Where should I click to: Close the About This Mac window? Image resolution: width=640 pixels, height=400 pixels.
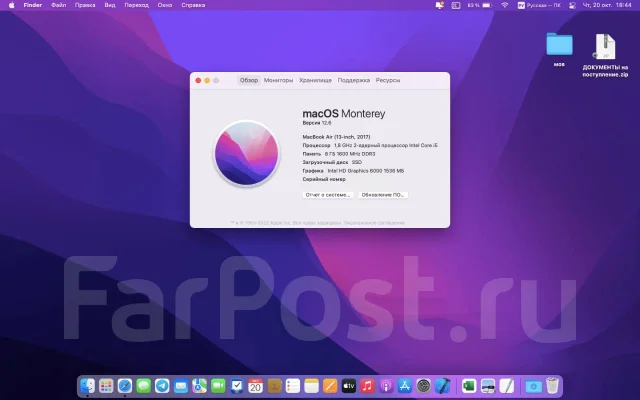click(198, 80)
